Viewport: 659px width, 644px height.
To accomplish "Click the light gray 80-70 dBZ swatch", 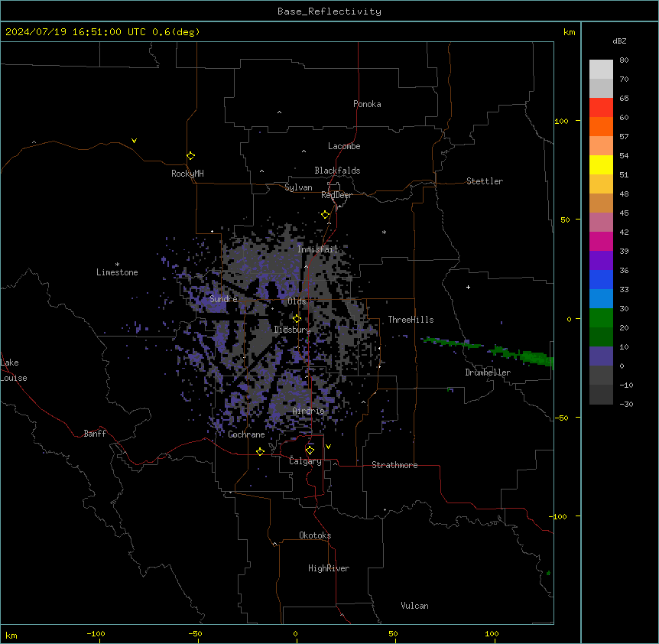I will pyautogui.click(x=601, y=69).
